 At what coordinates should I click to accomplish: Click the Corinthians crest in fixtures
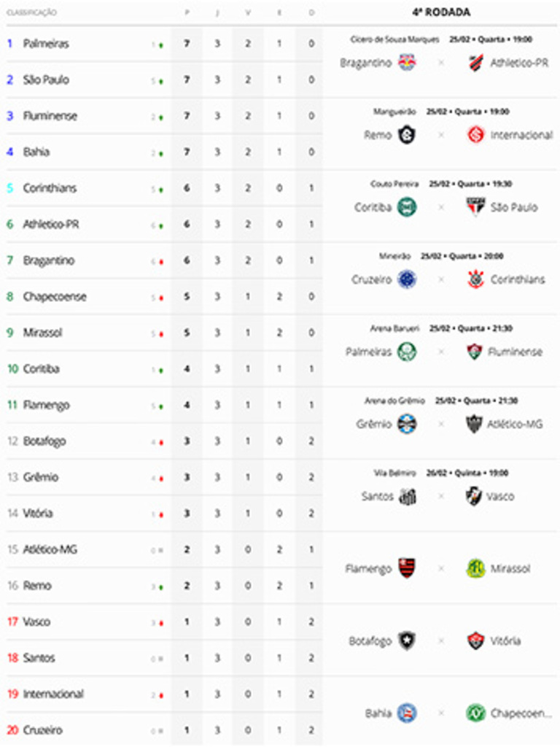tap(476, 279)
